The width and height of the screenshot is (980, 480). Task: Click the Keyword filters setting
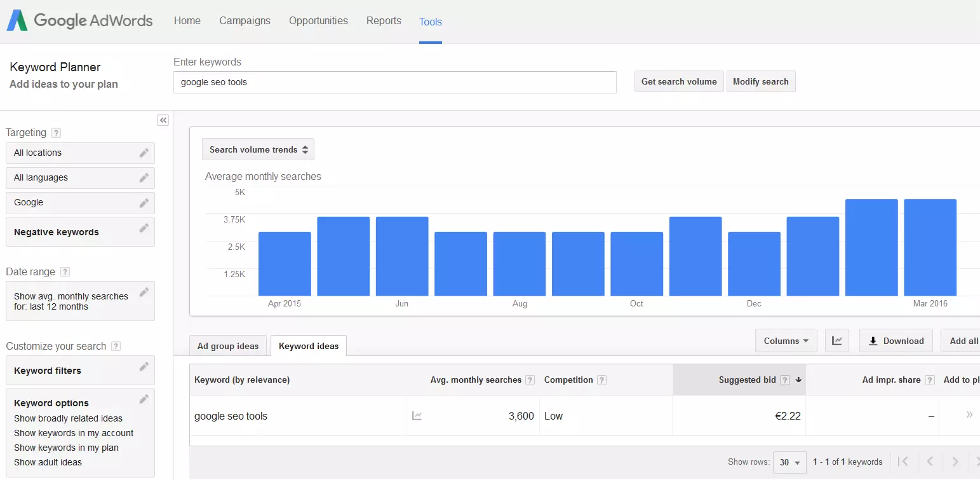point(80,371)
